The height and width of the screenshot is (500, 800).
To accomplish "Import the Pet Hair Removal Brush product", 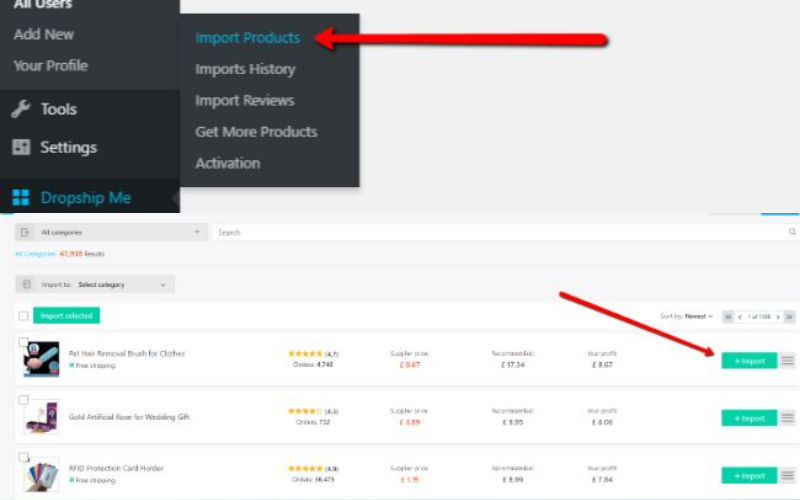I will click(749, 361).
